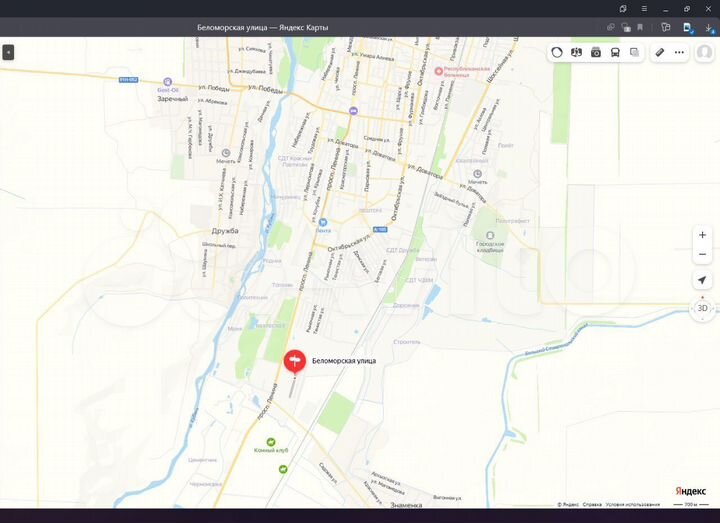Open the user profile avatar
This screenshot has width=720, height=523.
click(704, 52)
